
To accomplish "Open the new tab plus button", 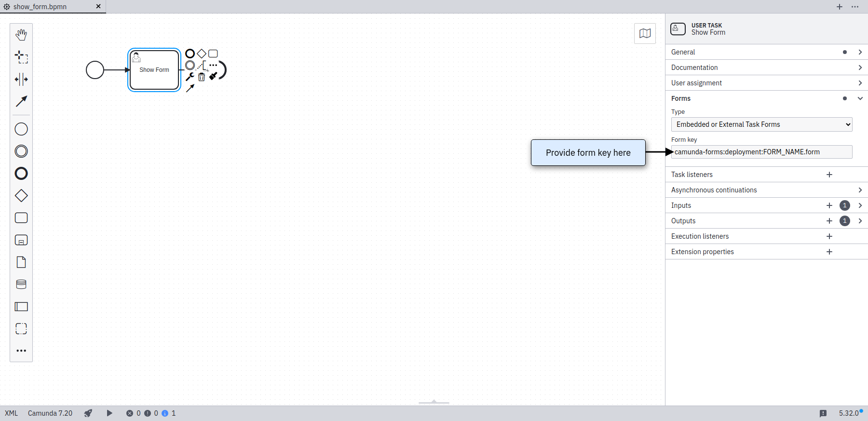I will (x=840, y=7).
